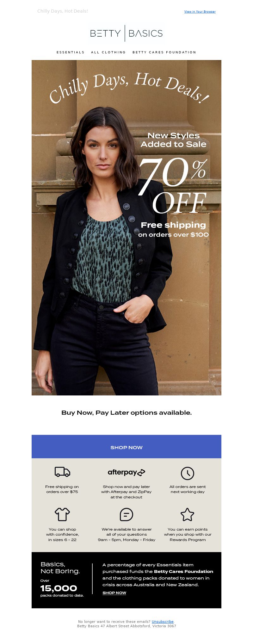Click SHOP NOW link in black banner
The image size is (253, 644).
pyautogui.click(x=114, y=593)
